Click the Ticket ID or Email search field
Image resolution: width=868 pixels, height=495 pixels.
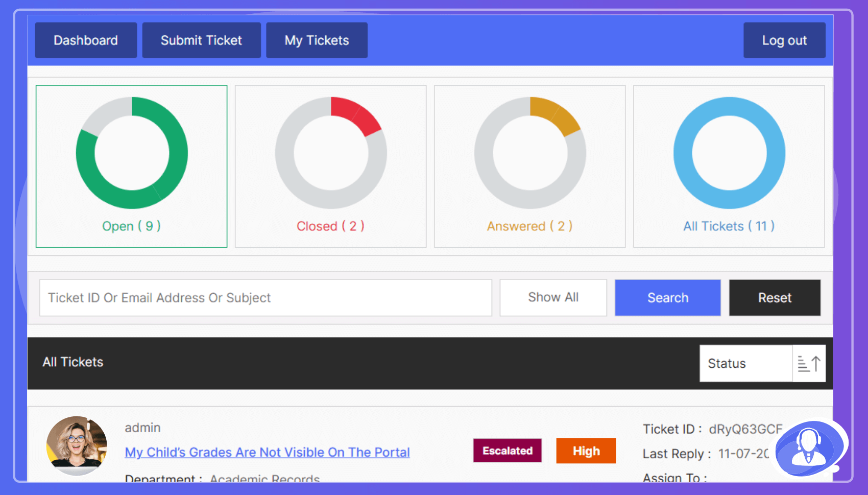point(266,298)
